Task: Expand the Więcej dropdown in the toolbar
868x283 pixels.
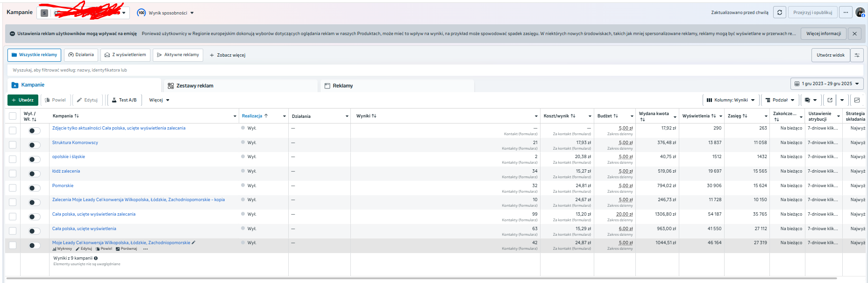Action: [x=159, y=100]
